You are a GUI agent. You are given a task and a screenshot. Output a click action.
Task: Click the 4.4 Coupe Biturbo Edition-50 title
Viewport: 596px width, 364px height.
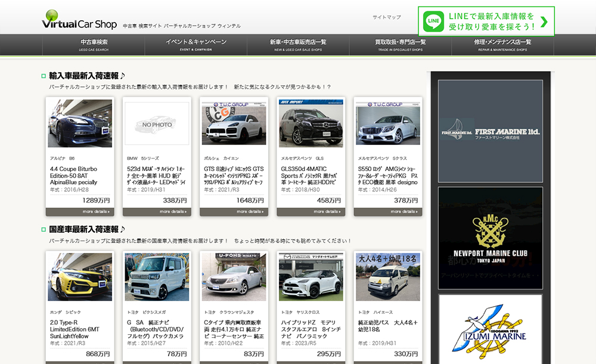tap(74, 176)
